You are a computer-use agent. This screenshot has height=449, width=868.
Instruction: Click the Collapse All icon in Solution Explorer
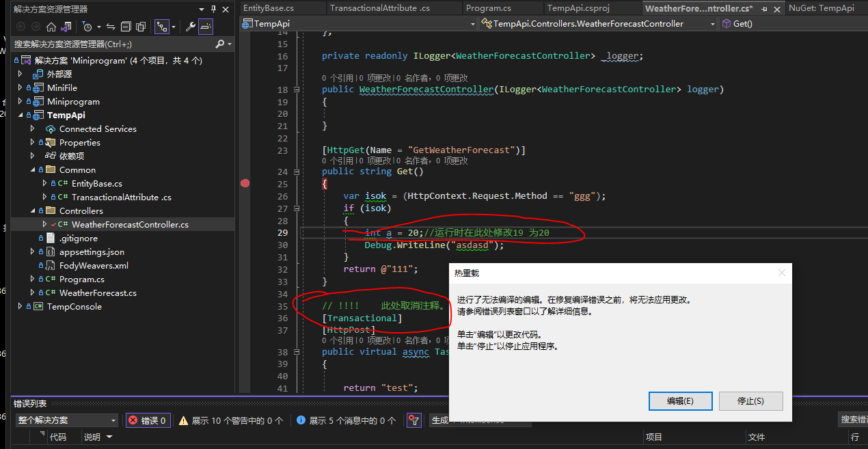point(124,26)
